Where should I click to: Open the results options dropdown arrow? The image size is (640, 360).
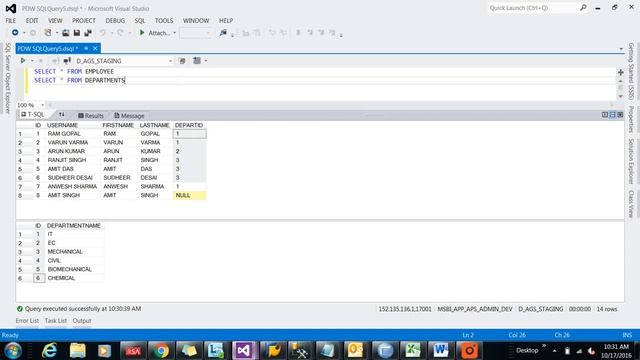click(x=206, y=61)
